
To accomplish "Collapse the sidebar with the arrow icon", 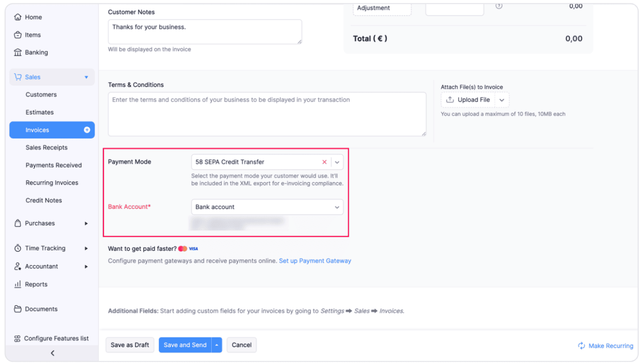I will pos(52,353).
